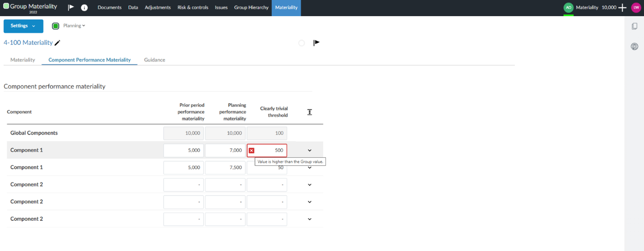Open Risk & controls in top navigation
This screenshot has height=251, width=644.
click(193, 8)
